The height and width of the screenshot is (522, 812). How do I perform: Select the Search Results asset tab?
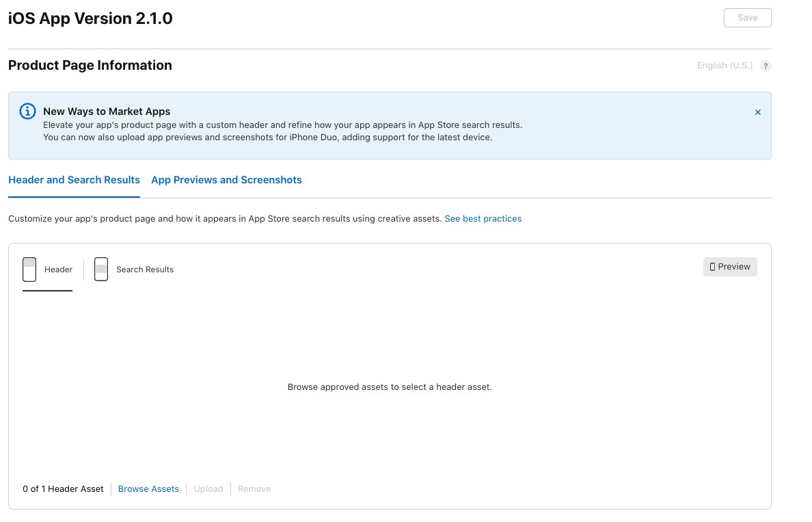[133, 270]
